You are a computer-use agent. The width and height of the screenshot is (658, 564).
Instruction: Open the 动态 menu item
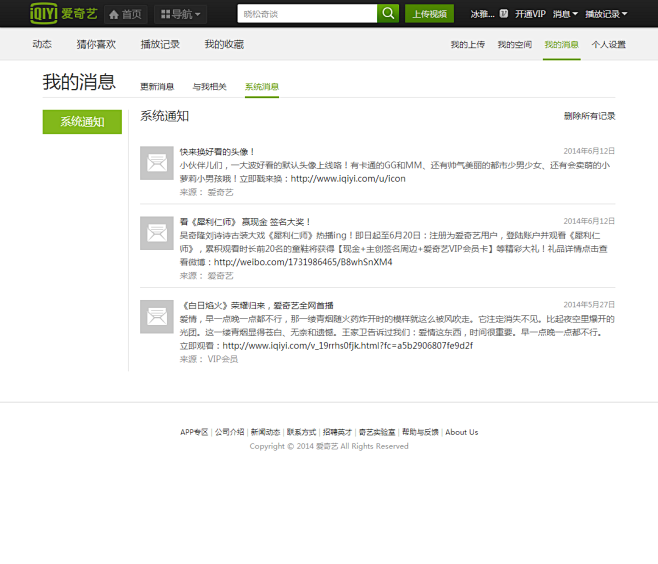tap(42, 44)
